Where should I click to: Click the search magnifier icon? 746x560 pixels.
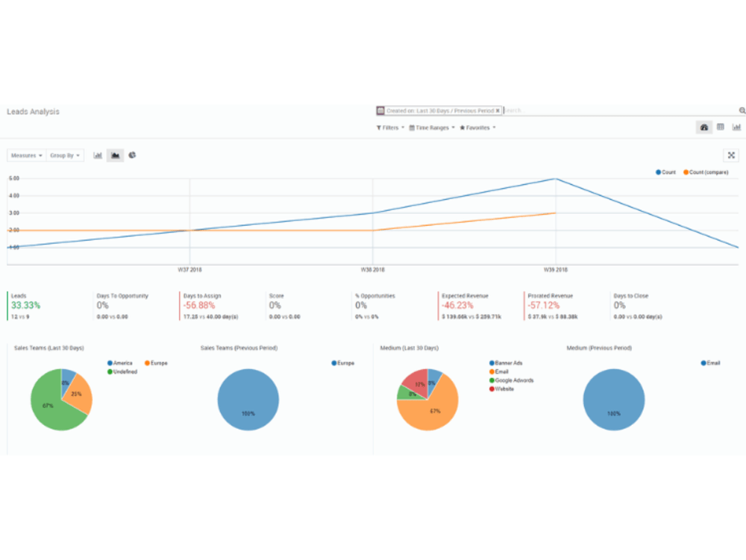(742, 111)
